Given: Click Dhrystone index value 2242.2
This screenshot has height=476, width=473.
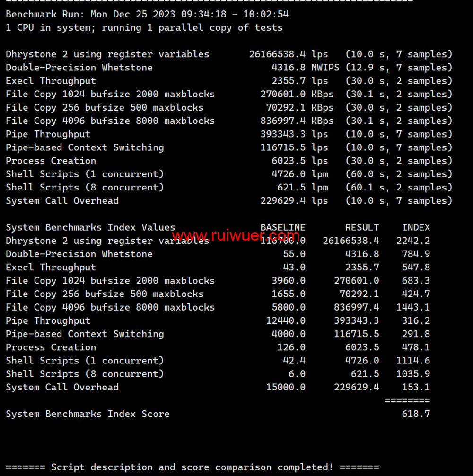Looking at the screenshot, I should [413, 241].
